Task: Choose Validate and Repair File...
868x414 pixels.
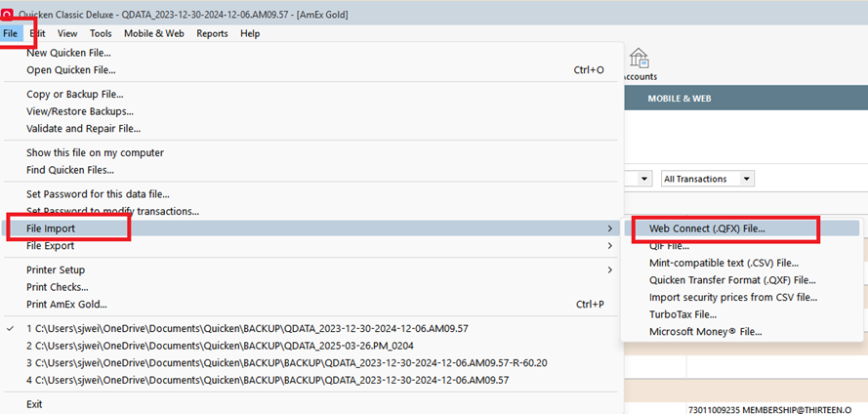Action: click(83, 129)
